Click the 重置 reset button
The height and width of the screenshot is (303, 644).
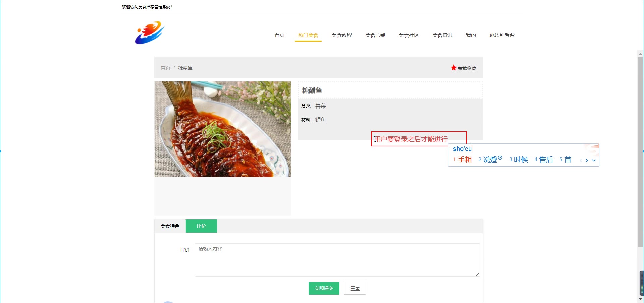click(x=355, y=288)
